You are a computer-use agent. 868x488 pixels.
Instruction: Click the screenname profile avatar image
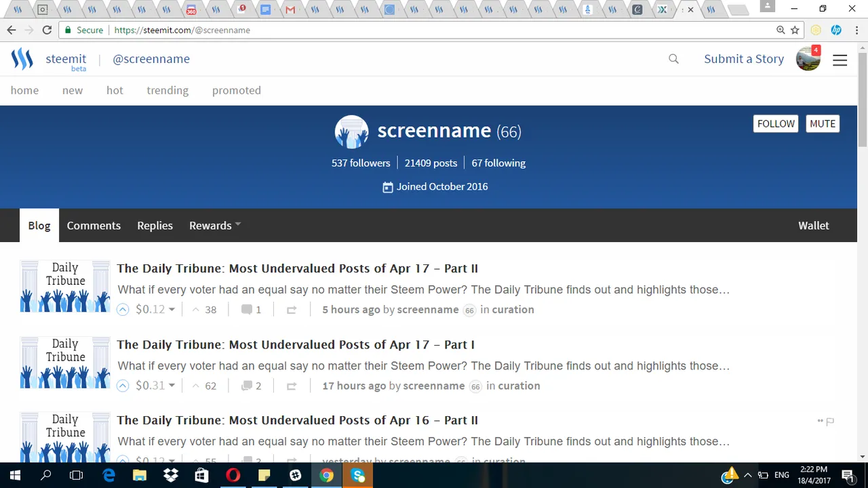coord(351,131)
